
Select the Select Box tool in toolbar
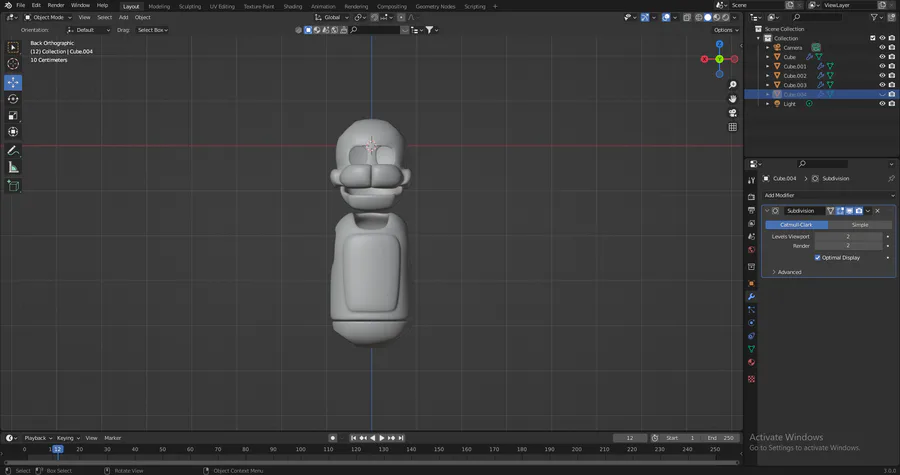click(13, 48)
